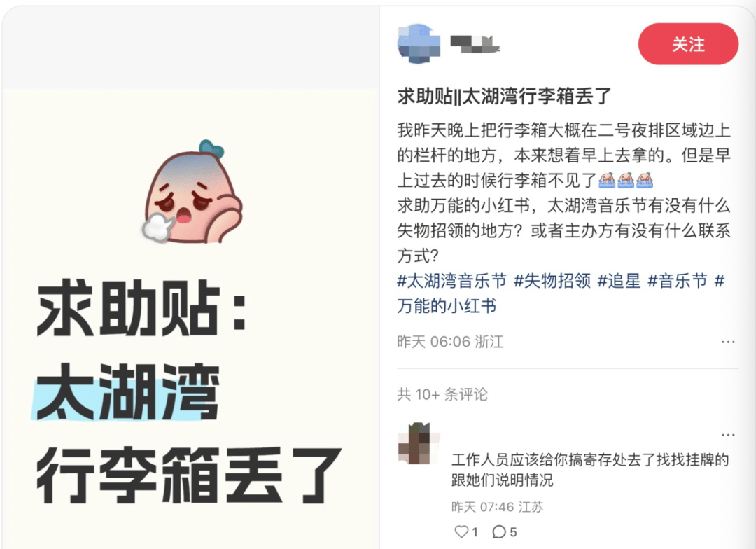Open replies via comment bubble icon

pos(499,531)
